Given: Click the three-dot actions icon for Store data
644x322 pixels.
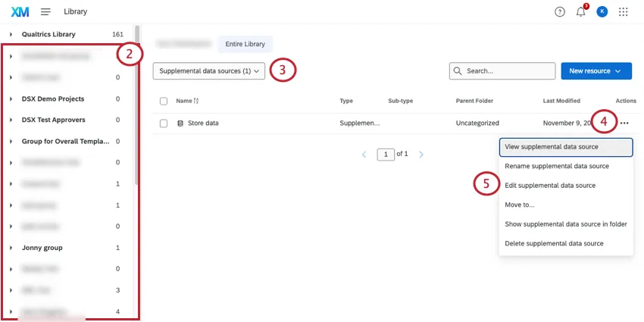Looking at the screenshot, I should click(624, 123).
